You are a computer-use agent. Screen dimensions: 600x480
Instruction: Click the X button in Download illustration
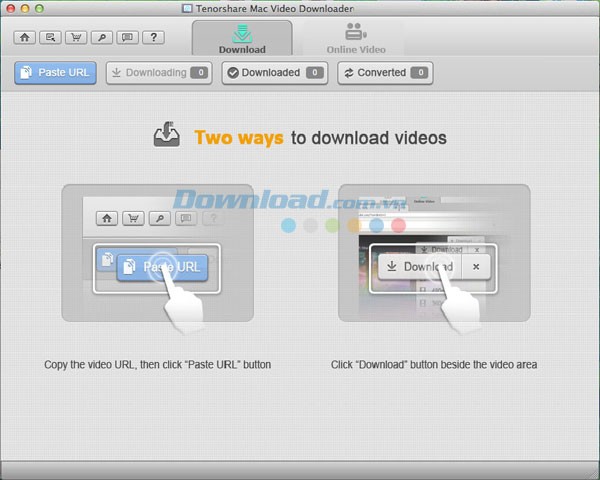(x=476, y=267)
